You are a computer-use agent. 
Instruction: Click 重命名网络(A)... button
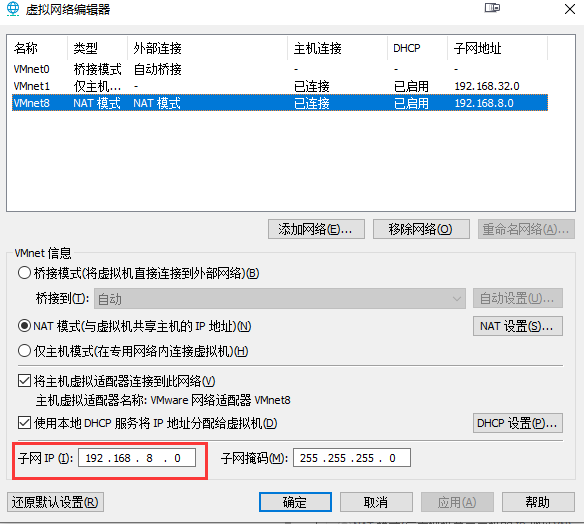click(526, 229)
